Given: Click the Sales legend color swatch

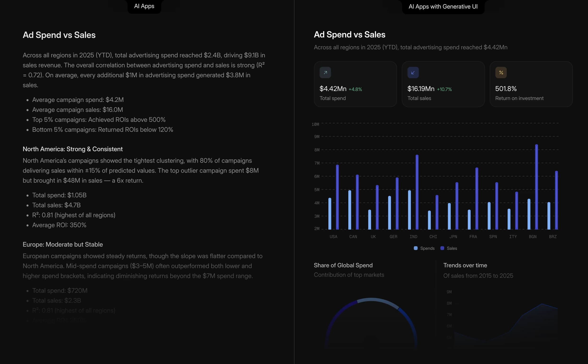Looking at the screenshot, I should pos(442,248).
